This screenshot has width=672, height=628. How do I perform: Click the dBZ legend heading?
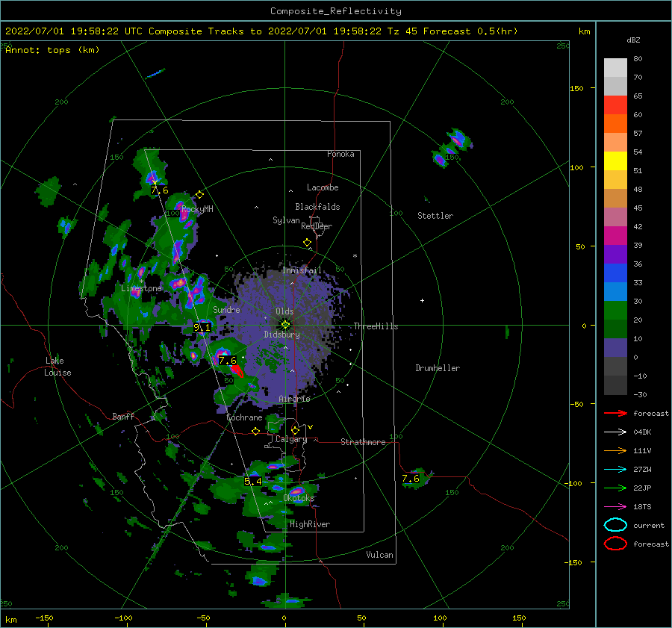click(633, 40)
